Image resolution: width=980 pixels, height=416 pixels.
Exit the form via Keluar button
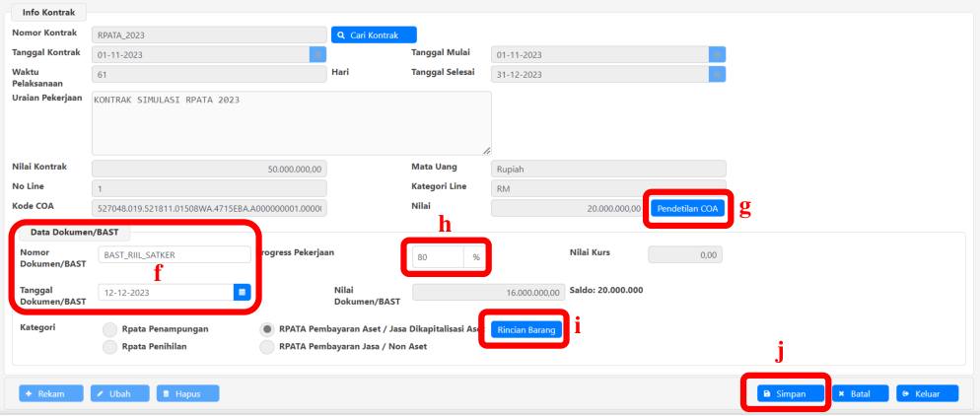[927, 393]
